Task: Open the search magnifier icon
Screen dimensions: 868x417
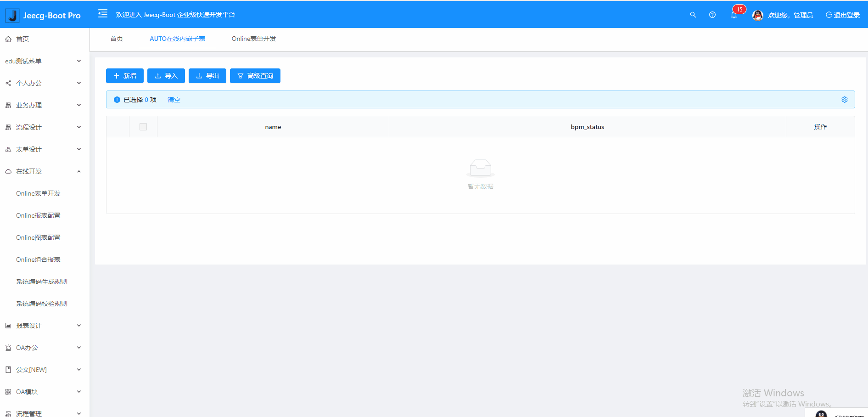Action: click(693, 15)
